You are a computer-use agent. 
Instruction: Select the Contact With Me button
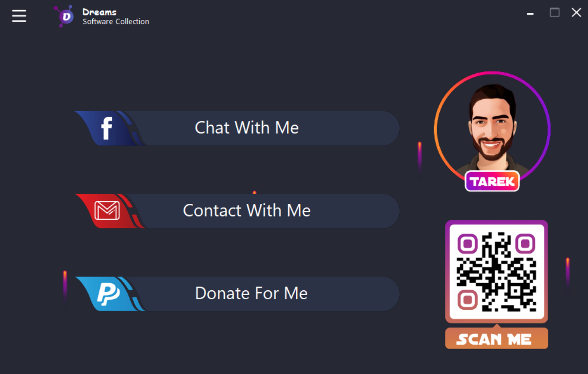click(237, 211)
